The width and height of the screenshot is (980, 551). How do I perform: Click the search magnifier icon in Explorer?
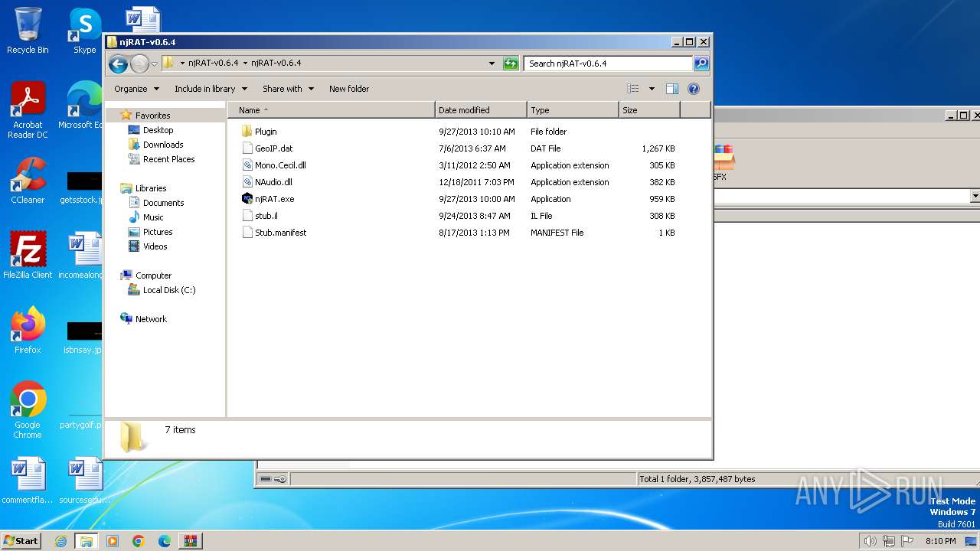[701, 64]
